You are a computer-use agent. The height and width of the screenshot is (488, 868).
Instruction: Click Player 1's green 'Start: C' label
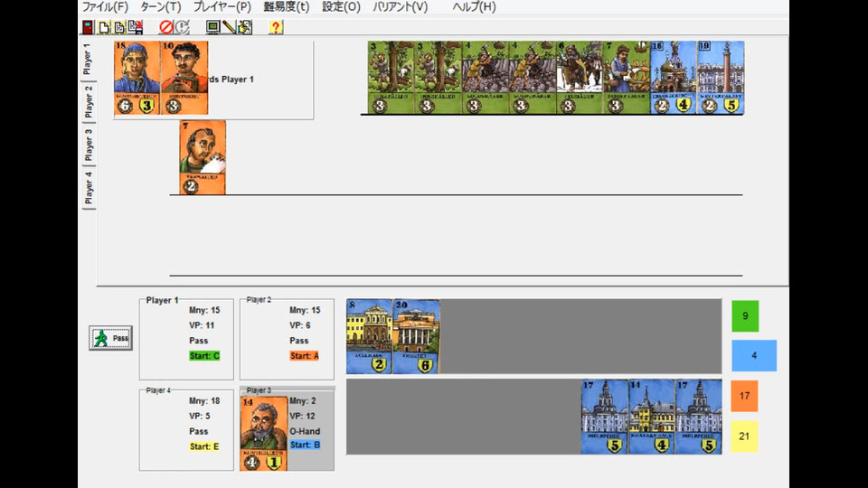pyautogui.click(x=204, y=356)
